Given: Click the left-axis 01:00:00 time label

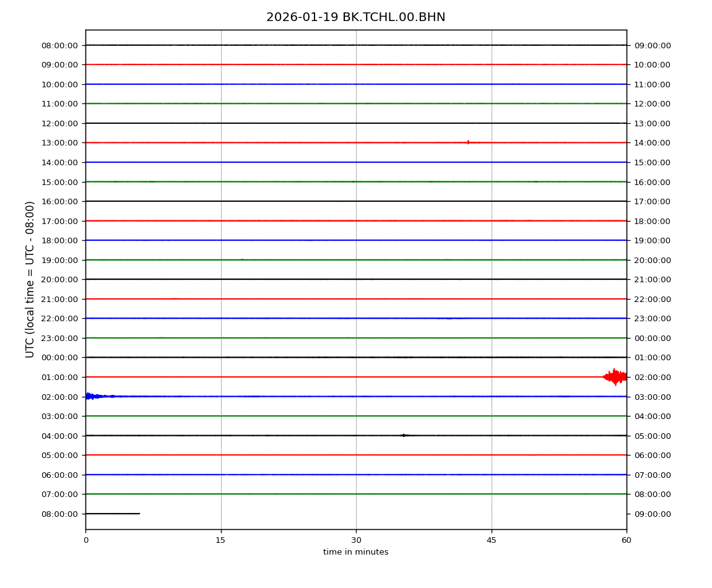Looking at the screenshot, I should [x=59, y=377].
